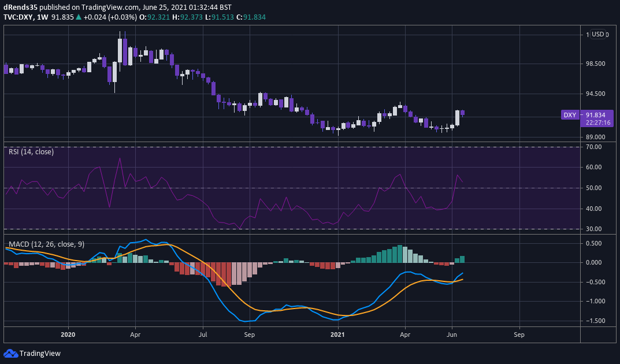Click the 2020 label on time axis
620x364 pixels.
coord(68,335)
